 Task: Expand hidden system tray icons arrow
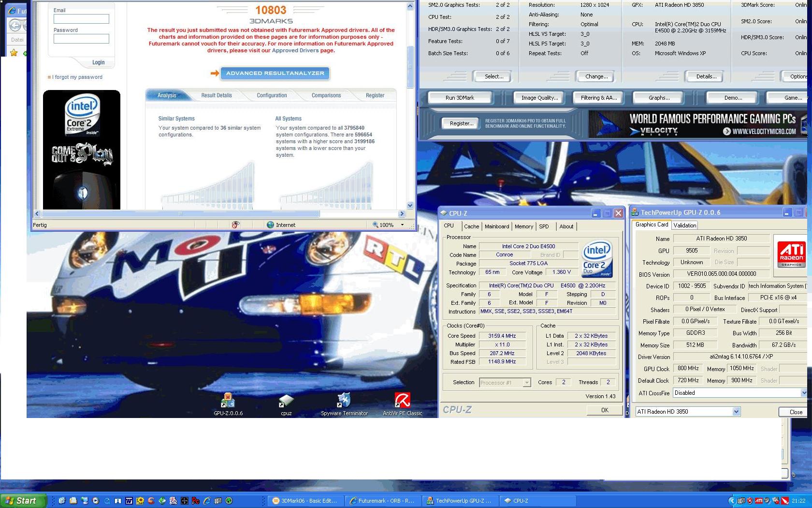(x=732, y=501)
